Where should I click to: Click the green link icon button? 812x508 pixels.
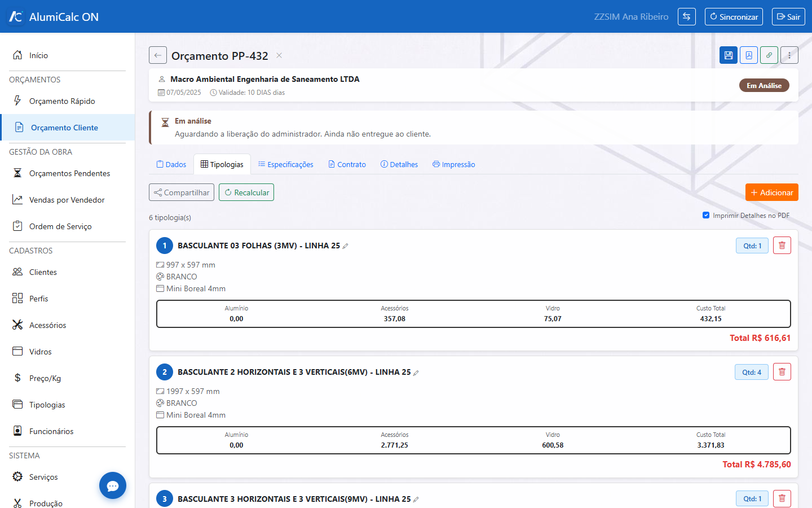pyautogui.click(x=769, y=55)
